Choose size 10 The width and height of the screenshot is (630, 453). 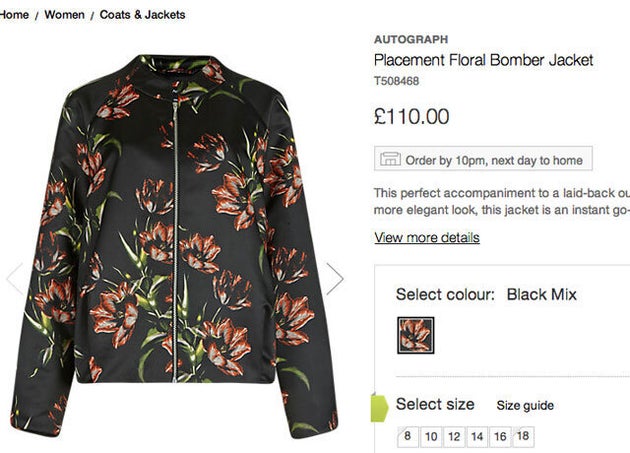[x=431, y=436]
